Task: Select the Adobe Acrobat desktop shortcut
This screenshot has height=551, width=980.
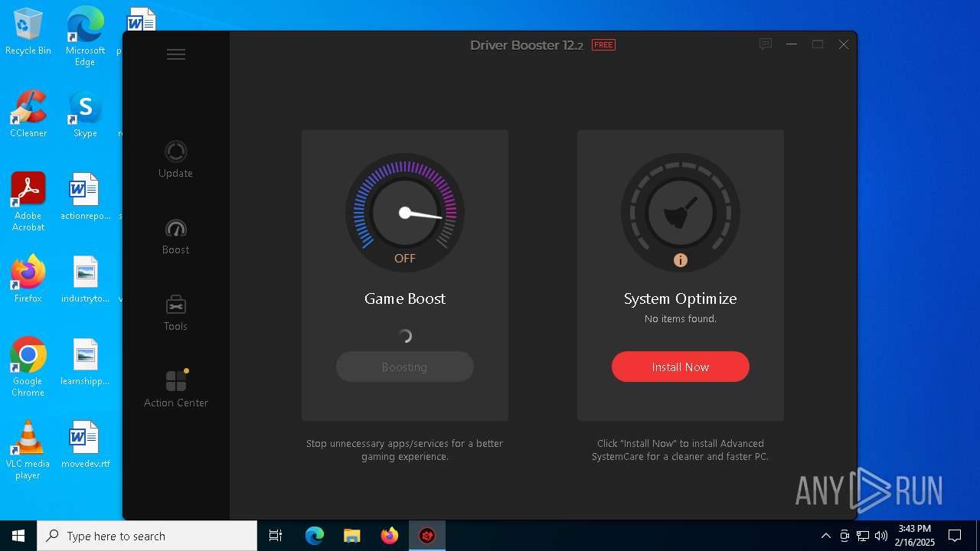Action: coord(28,201)
